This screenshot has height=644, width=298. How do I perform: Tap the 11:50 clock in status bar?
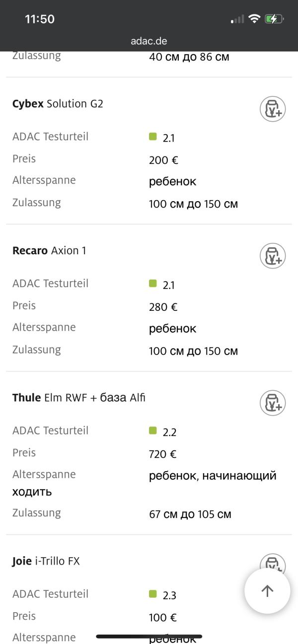pos(40,19)
